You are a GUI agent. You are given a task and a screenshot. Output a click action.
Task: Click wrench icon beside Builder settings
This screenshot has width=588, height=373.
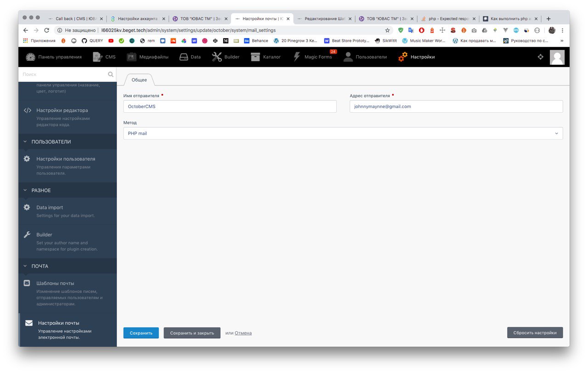27,235
